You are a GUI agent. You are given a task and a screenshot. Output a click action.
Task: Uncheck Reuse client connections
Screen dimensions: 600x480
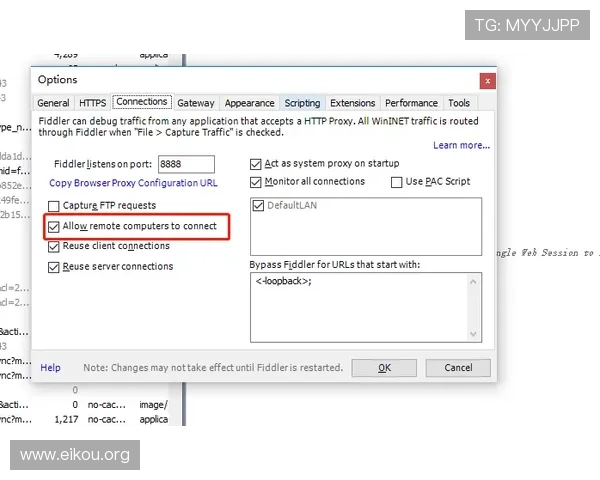click(x=54, y=247)
